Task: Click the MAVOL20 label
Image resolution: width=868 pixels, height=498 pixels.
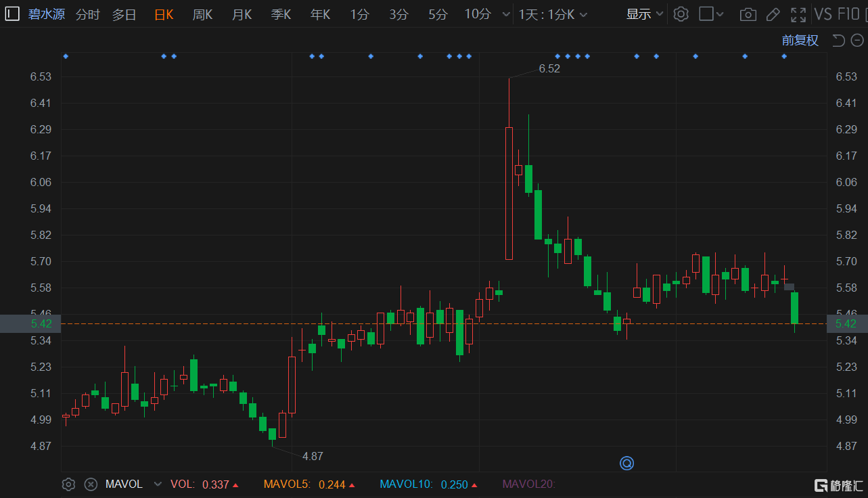Action: point(529,484)
